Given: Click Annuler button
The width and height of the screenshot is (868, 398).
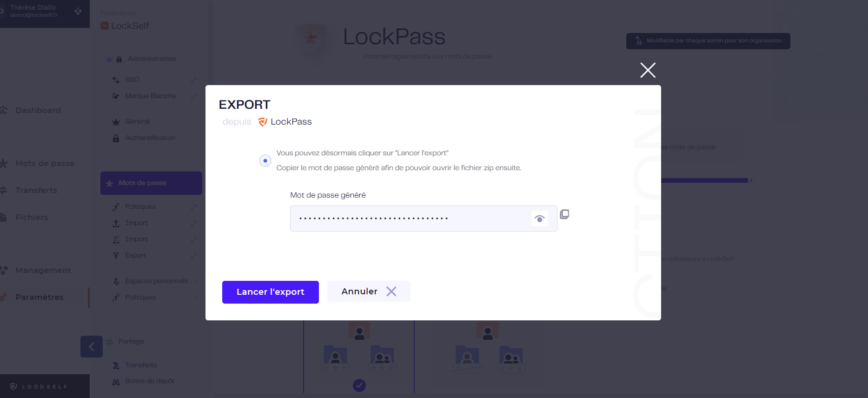Looking at the screenshot, I should tap(369, 292).
